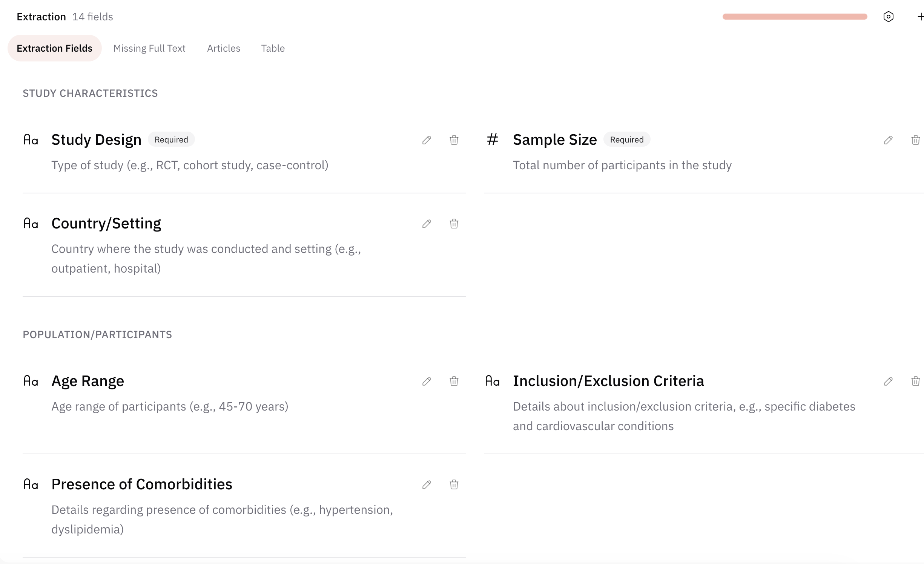Click the text-type icon beside Age Range
The width and height of the screenshot is (924, 564).
coord(31,381)
